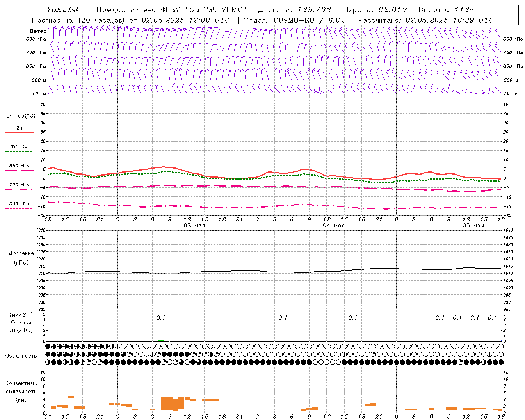This screenshot has width=525, height=420.
Task: Click the (гПа) unit label under Давление
Action: point(21,263)
